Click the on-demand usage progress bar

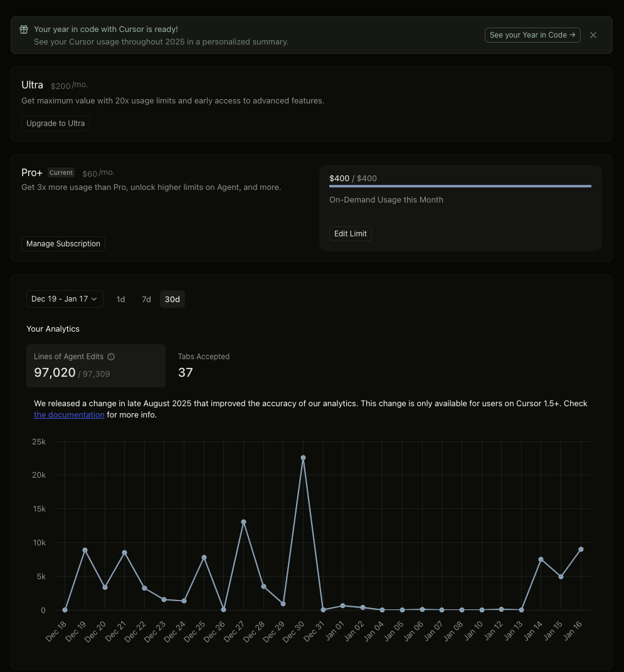pyautogui.click(x=460, y=186)
